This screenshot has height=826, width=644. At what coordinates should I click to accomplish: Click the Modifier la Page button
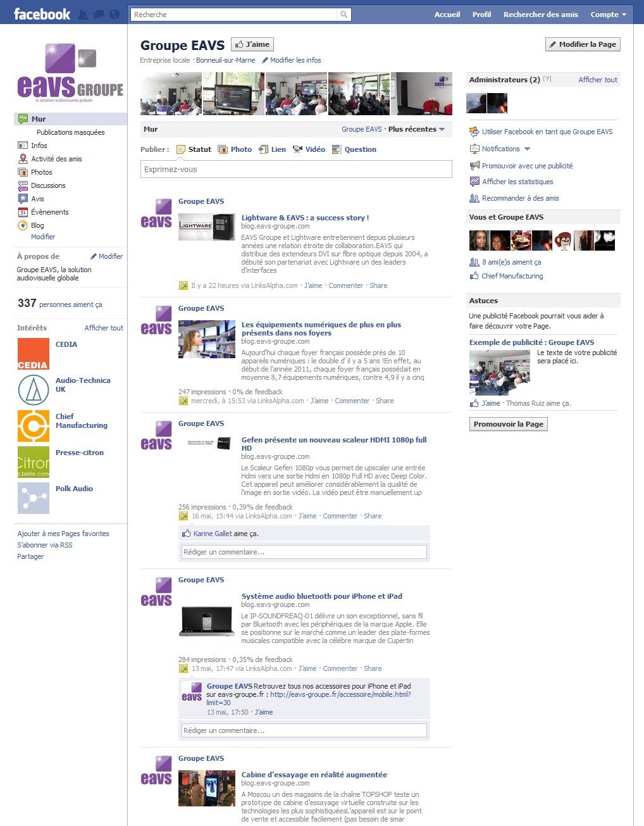583,44
